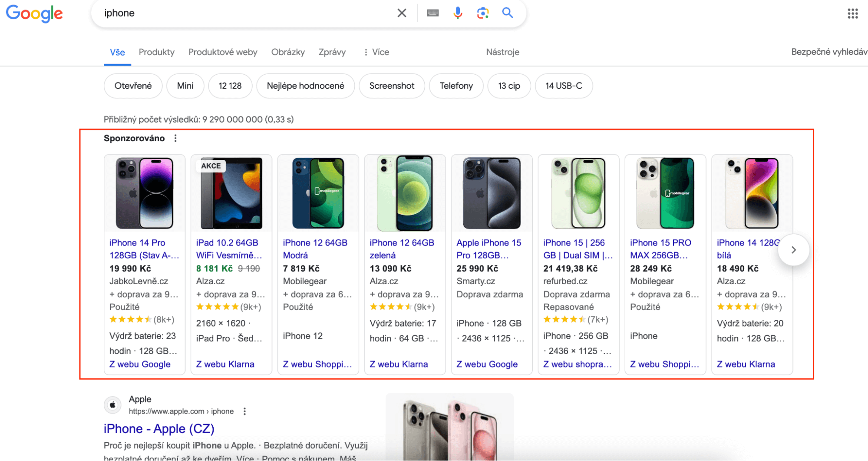Viewport: 868px width, 461px height.
Task: Open the on-screen keyboard icon
Action: click(x=432, y=13)
